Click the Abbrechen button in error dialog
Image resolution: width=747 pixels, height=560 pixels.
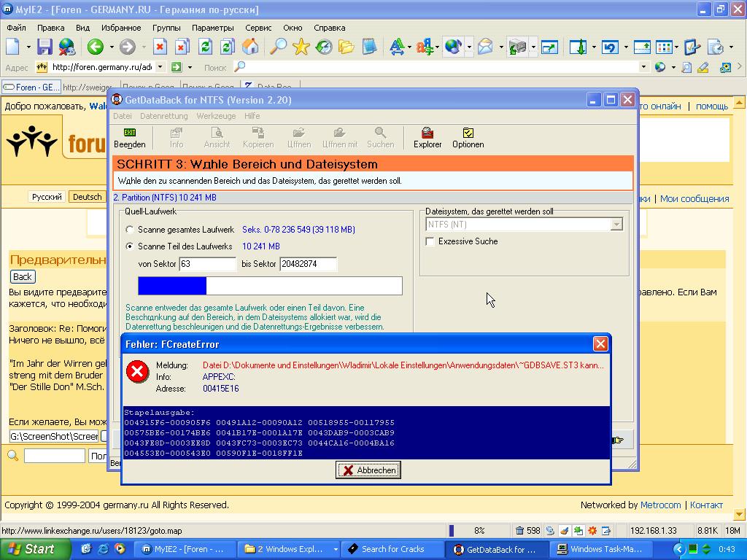(x=368, y=470)
